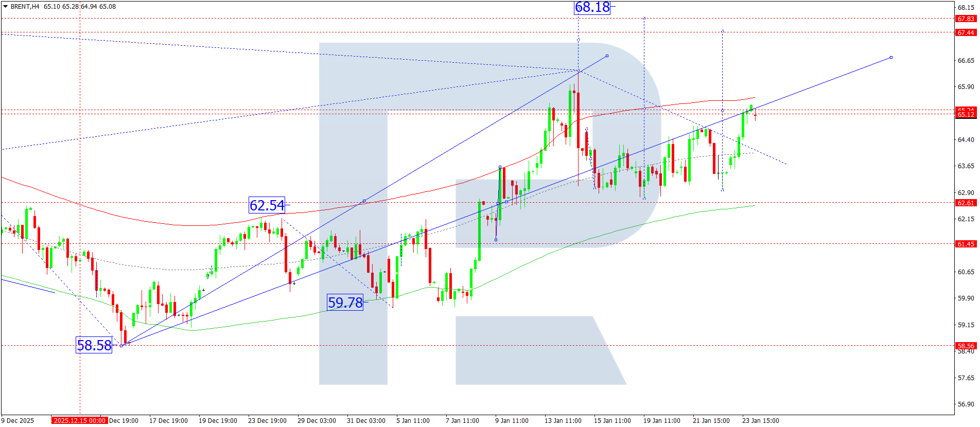Image resolution: width=980 pixels, height=427 pixels.
Task: Click the BRENT,H4 symbol title
Action: pyautogui.click(x=25, y=7)
